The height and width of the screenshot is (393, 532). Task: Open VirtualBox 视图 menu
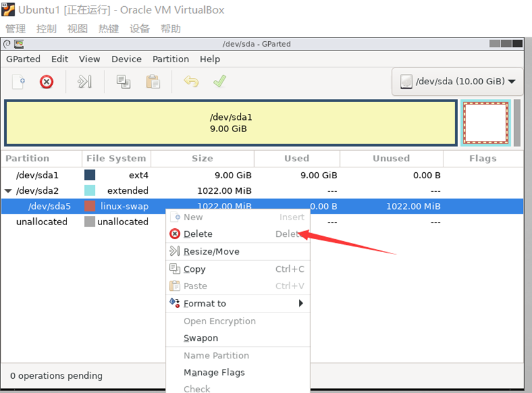tap(77, 29)
